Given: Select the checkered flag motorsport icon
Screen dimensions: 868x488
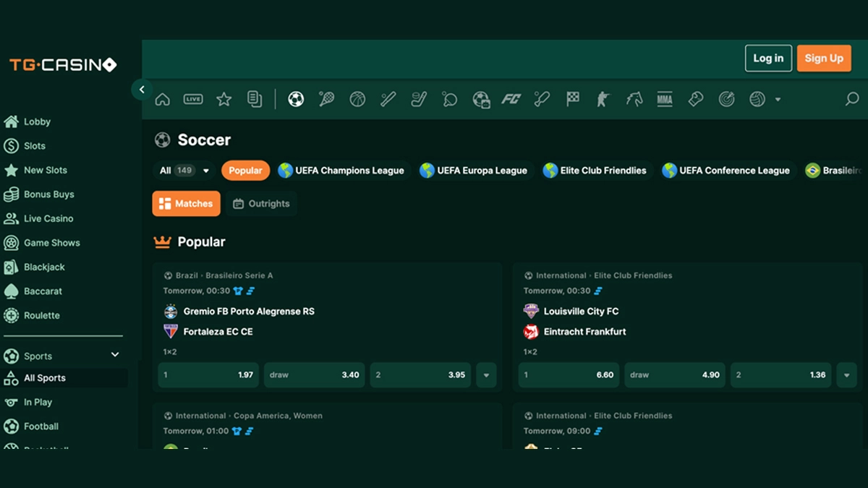Looking at the screenshot, I should (x=573, y=100).
